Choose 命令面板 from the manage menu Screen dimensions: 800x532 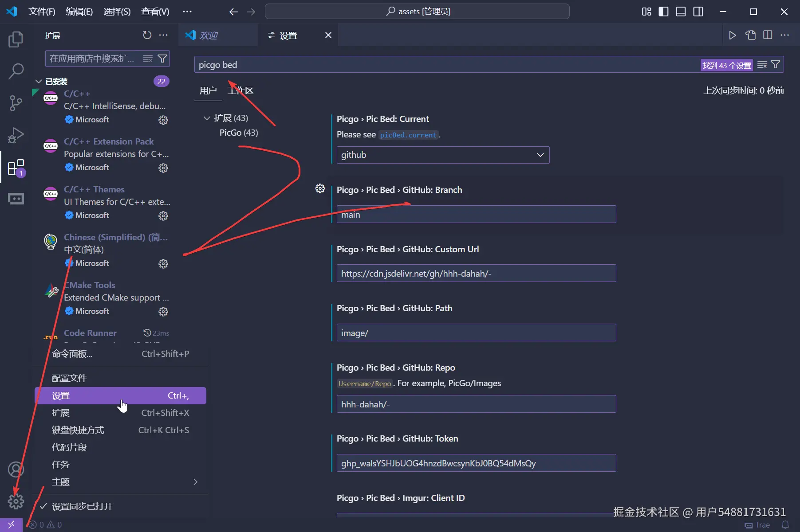click(x=121, y=354)
